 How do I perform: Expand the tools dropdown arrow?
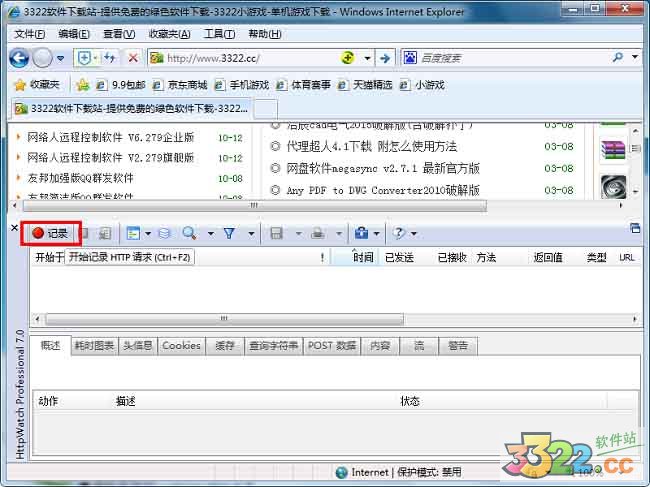pyautogui.click(x=376, y=234)
